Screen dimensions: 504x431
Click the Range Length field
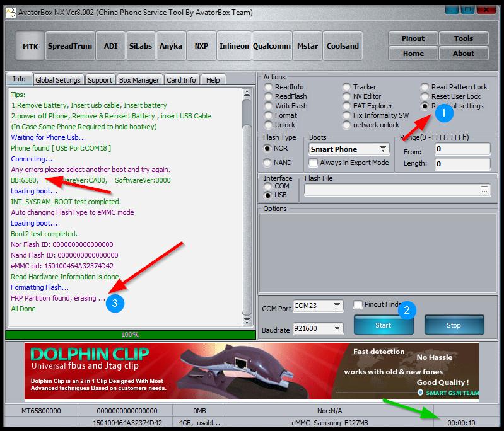click(462, 164)
